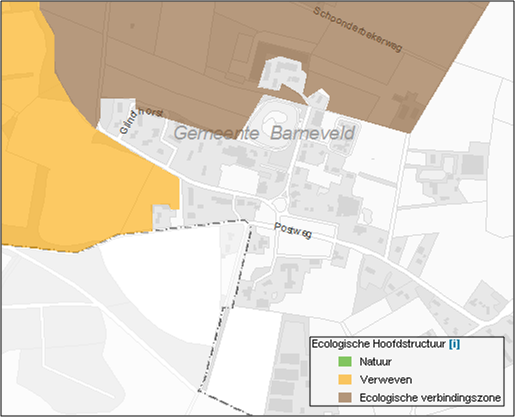Image resolution: width=515 pixels, height=417 pixels.
Task: Click the green Natuur color swatch
Action: click(345, 362)
